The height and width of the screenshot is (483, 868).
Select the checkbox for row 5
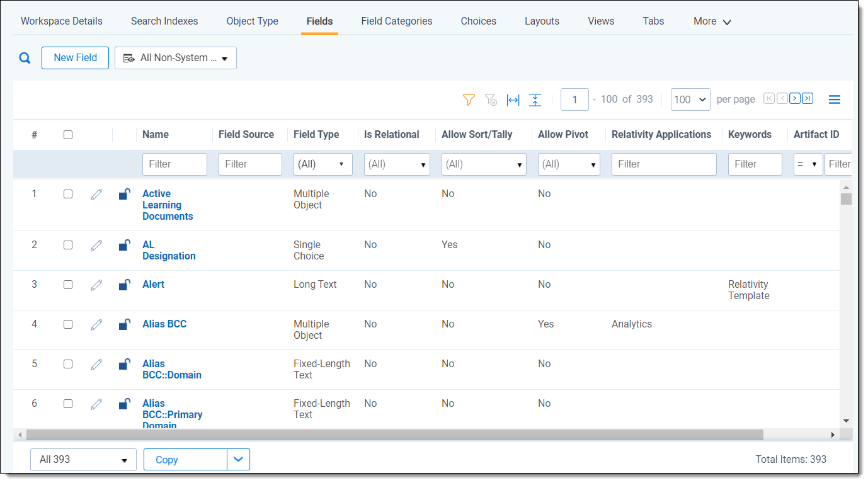pos(68,364)
